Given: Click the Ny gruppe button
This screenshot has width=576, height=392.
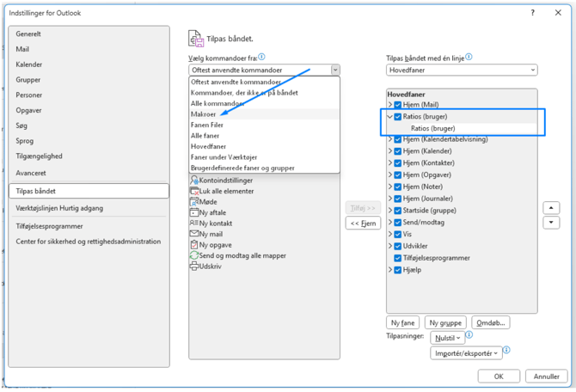Looking at the screenshot, I should 445,322.
